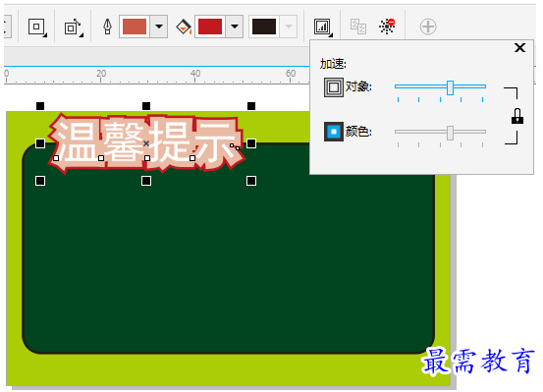Click the color acceleration icon
The image size is (543, 392).
pos(334,132)
